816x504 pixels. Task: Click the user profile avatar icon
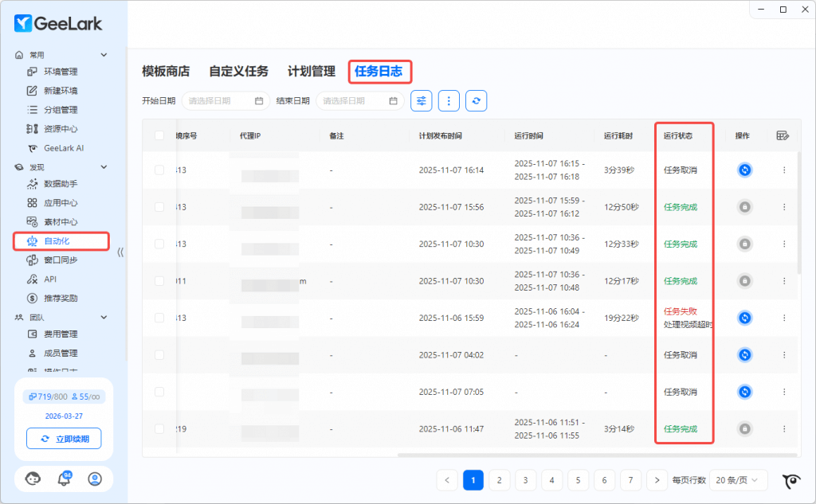coord(95,479)
